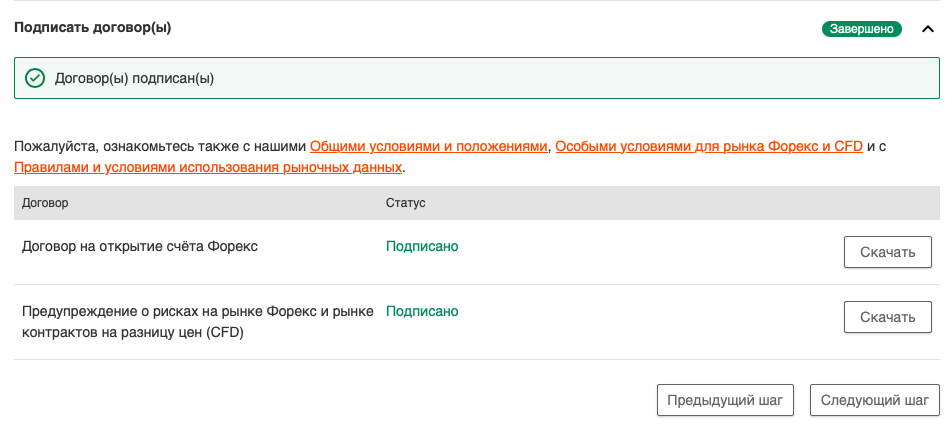Click the Пожалуйста, ознакомьтесь intro text
The image size is (952, 448).
tap(160, 146)
